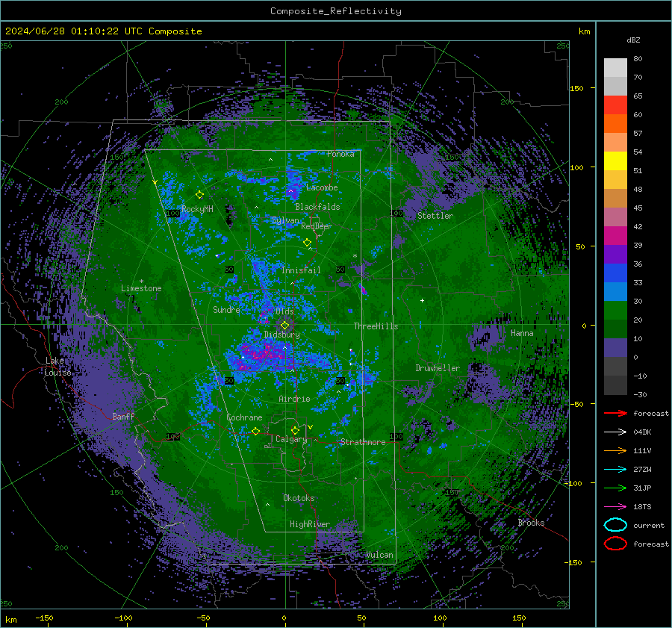This screenshot has width=672, height=628.
Task: Click the RockyMH label
Action: 197,209
